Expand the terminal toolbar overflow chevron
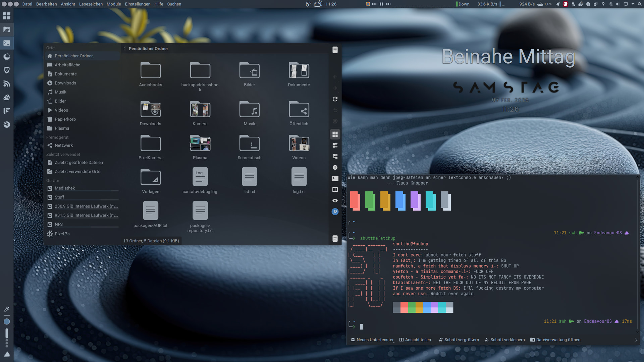644x362 pixels. click(636, 340)
